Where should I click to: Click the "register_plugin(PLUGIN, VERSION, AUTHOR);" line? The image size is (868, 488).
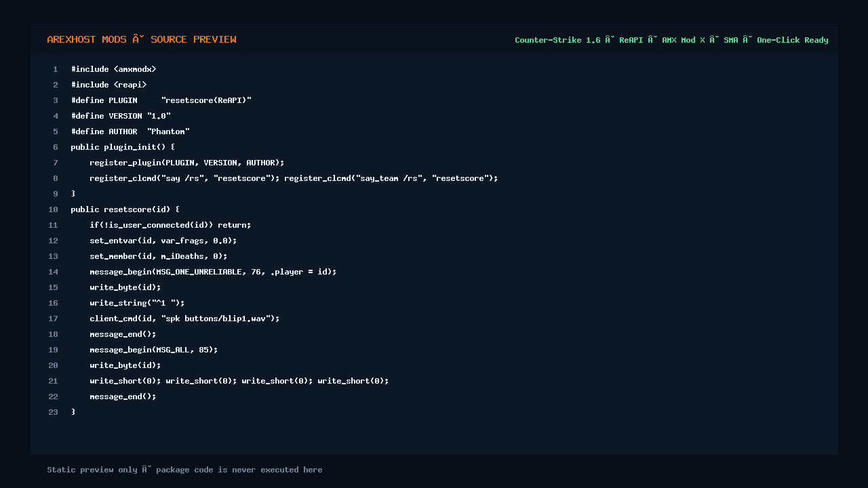click(x=187, y=163)
